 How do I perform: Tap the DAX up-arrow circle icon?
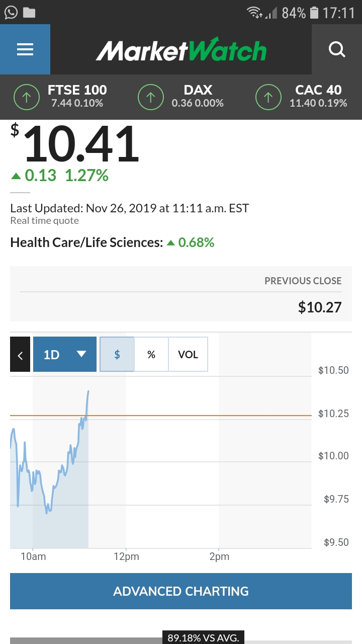click(151, 97)
